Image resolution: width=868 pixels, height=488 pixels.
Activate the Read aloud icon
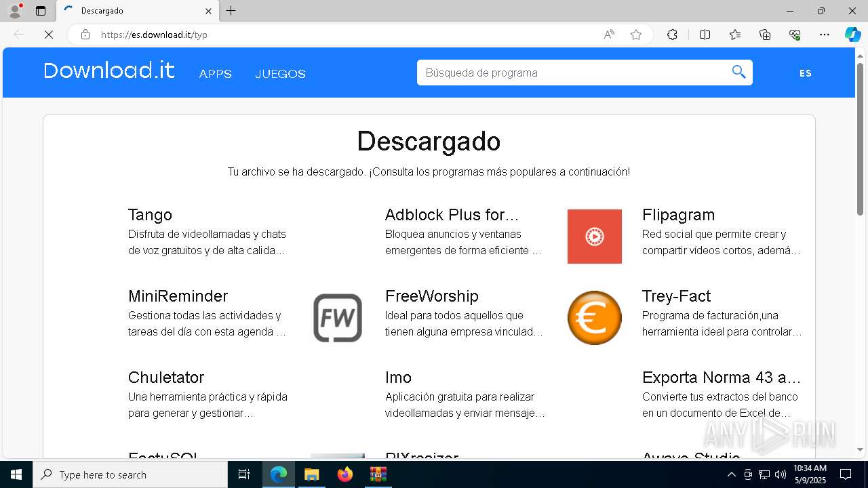609,35
